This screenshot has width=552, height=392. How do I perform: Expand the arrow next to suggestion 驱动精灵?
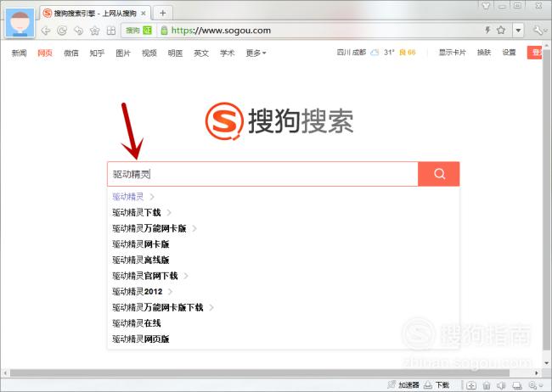pyautogui.click(x=152, y=197)
